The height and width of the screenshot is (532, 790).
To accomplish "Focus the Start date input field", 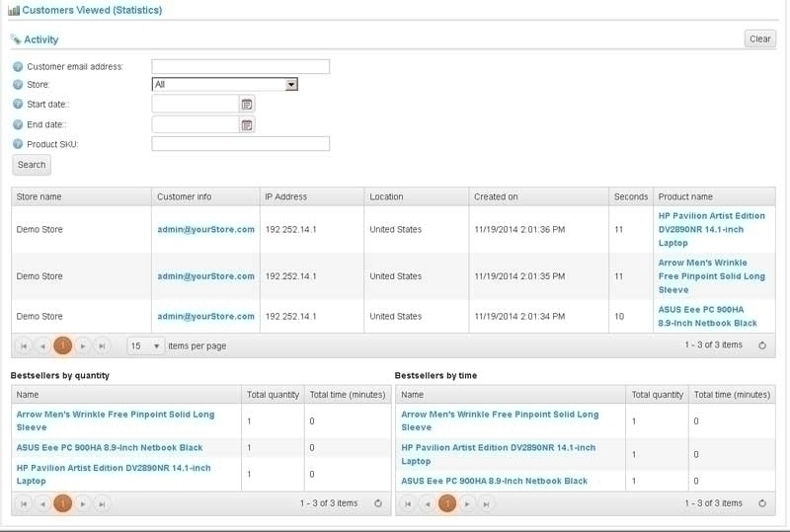I will pyautogui.click(x=195, y=105).
